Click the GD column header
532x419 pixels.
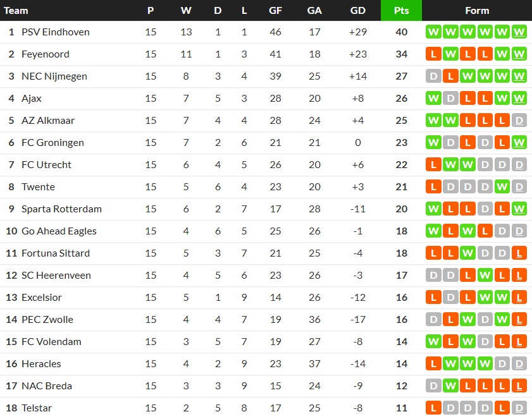pyautogui.click(x=357, y=11)
